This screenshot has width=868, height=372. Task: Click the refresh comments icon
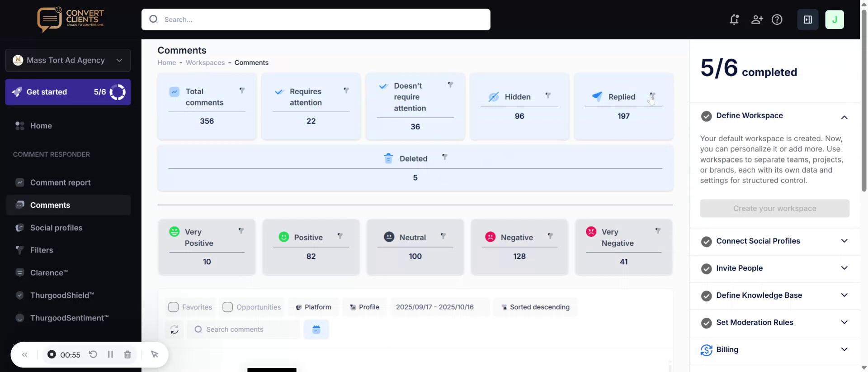pyautogui.click(x=174, y=329)
